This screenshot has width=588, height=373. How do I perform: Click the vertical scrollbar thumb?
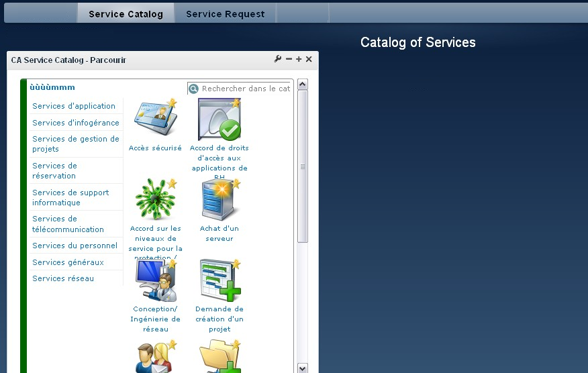coord(303,167)
